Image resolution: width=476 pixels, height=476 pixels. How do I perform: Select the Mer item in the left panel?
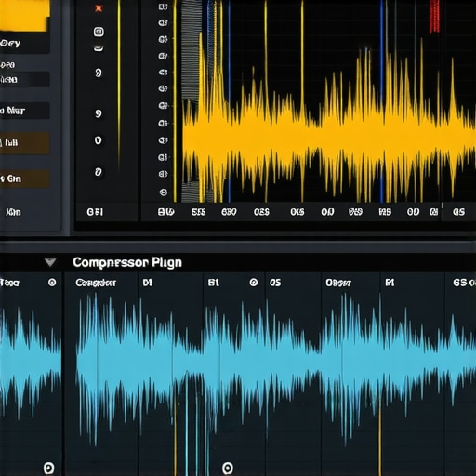pos(25,111)
